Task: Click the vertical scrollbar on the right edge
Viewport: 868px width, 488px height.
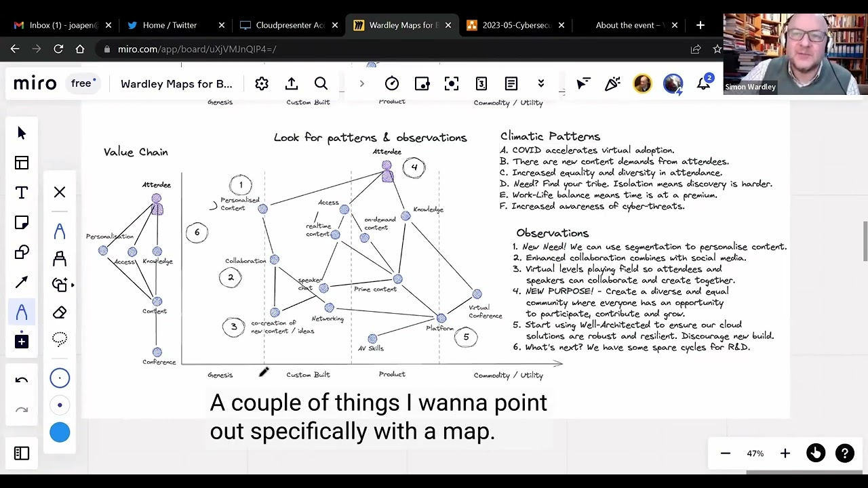Action: pos(864,241)
